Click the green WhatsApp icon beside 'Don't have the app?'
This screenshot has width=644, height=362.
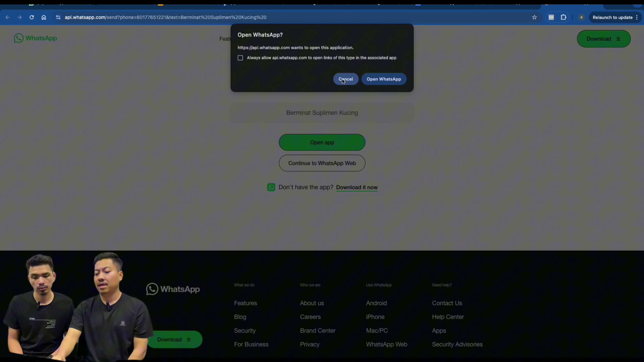pos(271,187)
